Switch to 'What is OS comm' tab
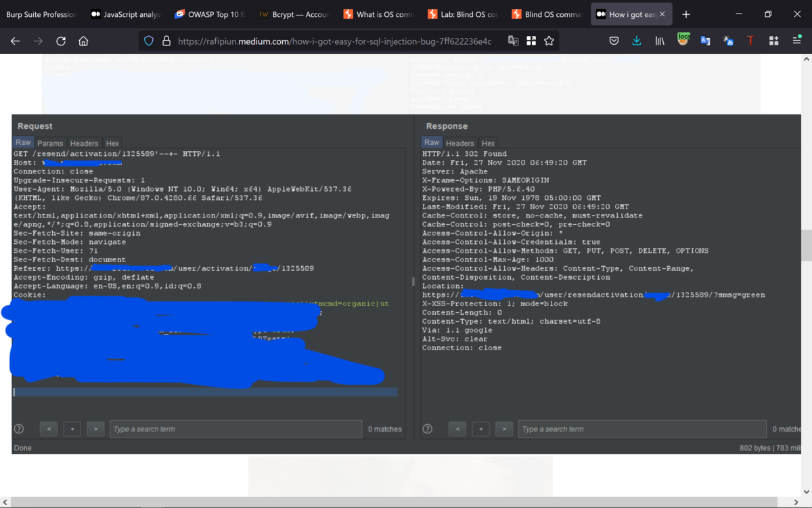 378,14
